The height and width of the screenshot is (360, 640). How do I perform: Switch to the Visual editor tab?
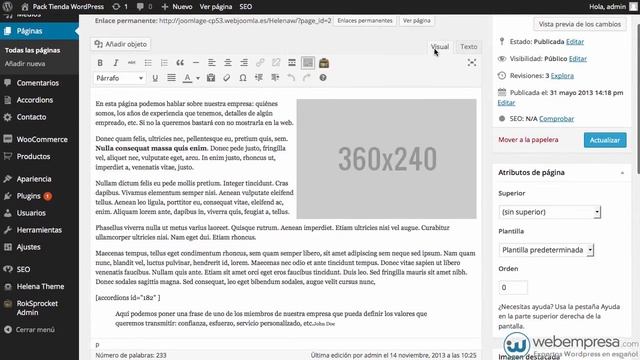440,47
